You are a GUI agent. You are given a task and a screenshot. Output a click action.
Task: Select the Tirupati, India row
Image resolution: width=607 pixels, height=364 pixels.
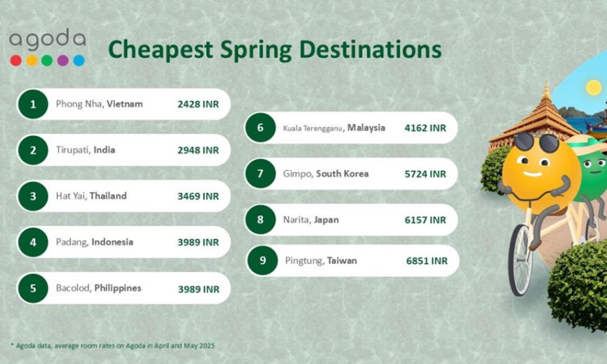tap(123, 150)
